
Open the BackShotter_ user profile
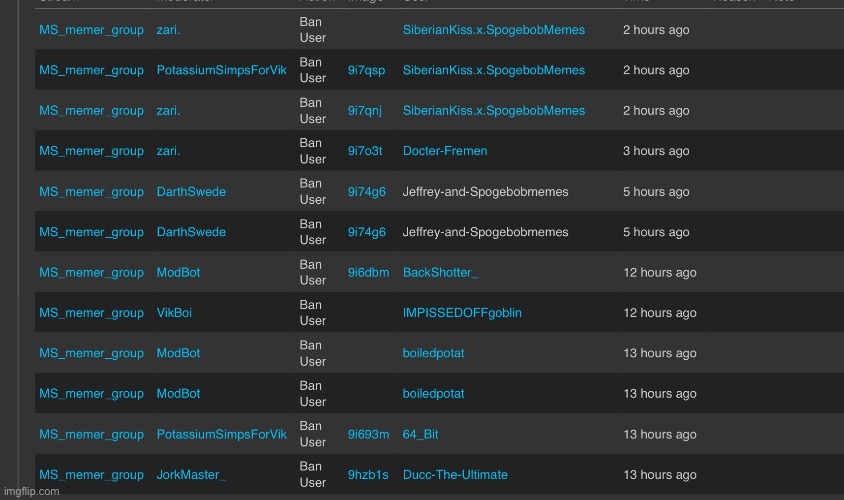click(x=440, y=272)
